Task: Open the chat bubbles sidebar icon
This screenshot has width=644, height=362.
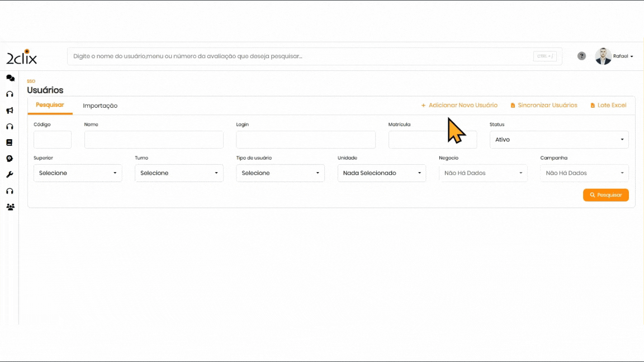Action: pos(10,78)
